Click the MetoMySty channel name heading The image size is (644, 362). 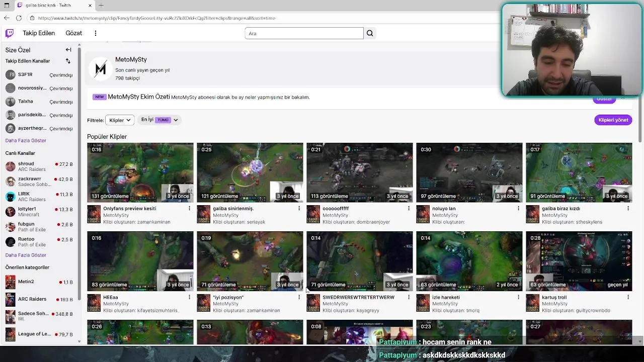tap(131, 60)
